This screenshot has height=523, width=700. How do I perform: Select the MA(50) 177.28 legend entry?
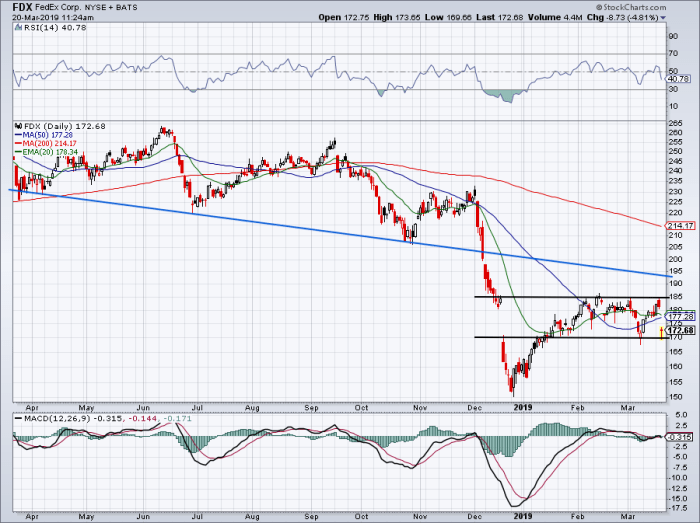click(44, 135)
